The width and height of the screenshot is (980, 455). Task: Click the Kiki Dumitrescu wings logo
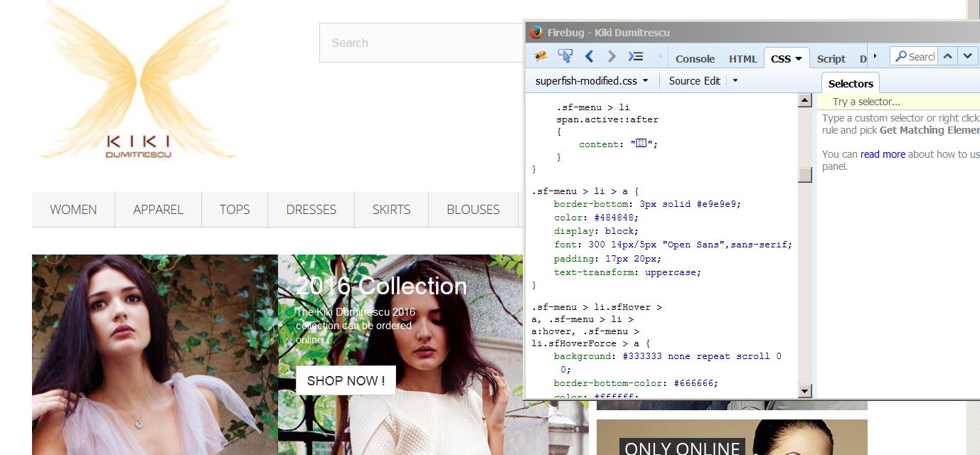pyautogui.click(x=139, y=80)
